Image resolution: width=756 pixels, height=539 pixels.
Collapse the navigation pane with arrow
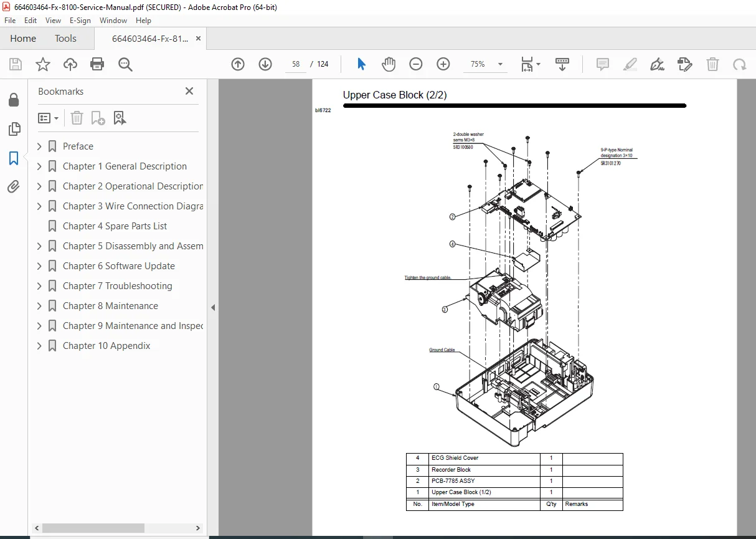click(213, 307)
